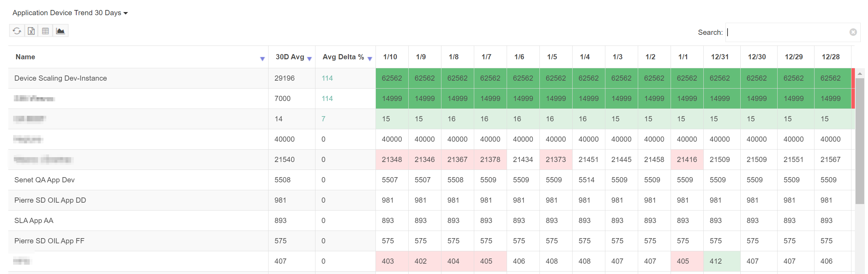Screen dimensions: 868x274
Task: Click the 40000 cell under 1/3
Action: [x=621, y=139]
